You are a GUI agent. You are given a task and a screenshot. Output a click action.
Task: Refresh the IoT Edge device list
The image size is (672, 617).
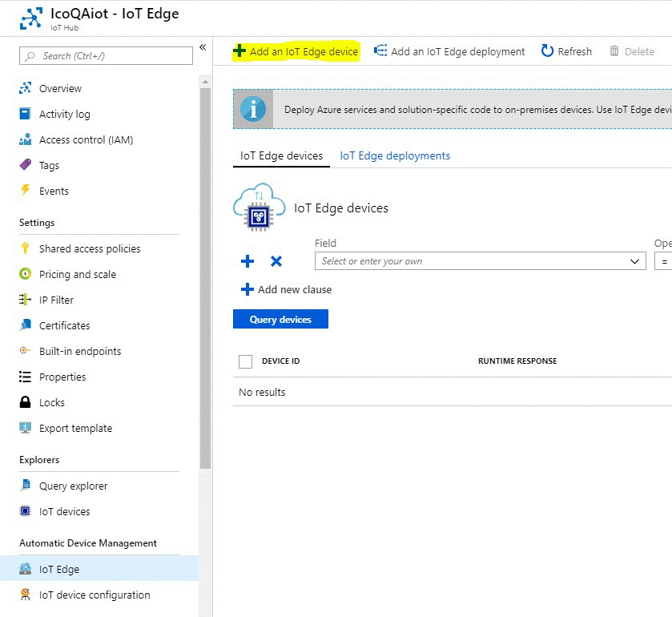[x=566, y=51]
